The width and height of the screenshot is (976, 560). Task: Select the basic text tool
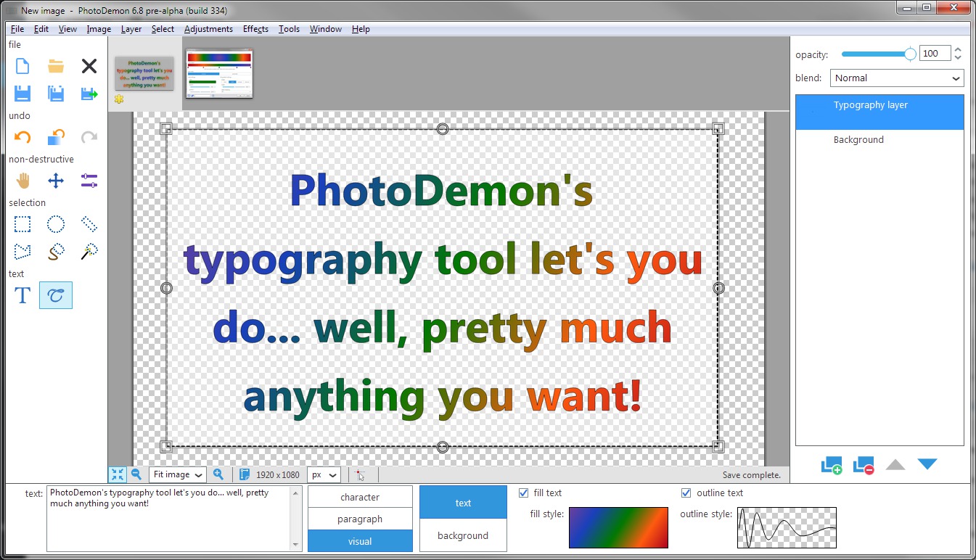22,295
